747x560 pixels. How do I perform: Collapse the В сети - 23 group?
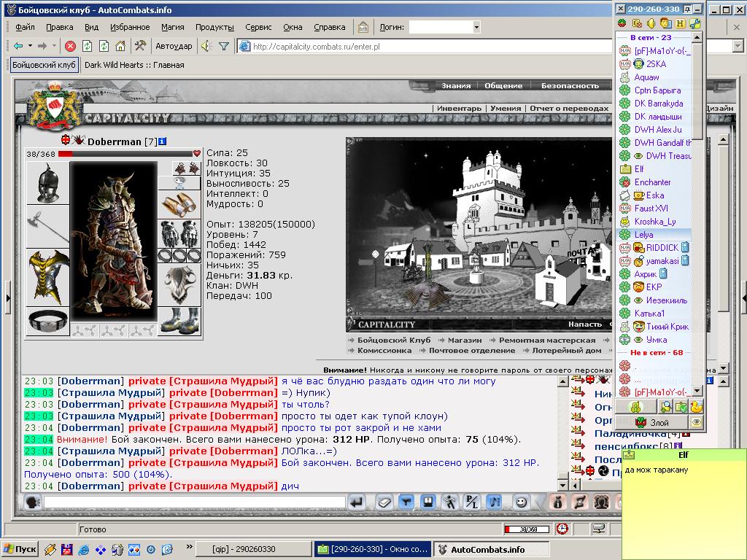pyautogui.click(x=651, y=37)
